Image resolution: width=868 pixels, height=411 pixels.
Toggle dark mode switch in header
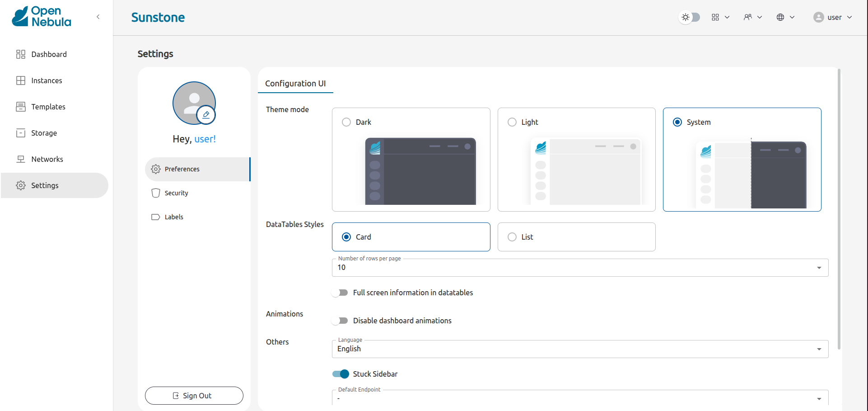click(689, 17)
